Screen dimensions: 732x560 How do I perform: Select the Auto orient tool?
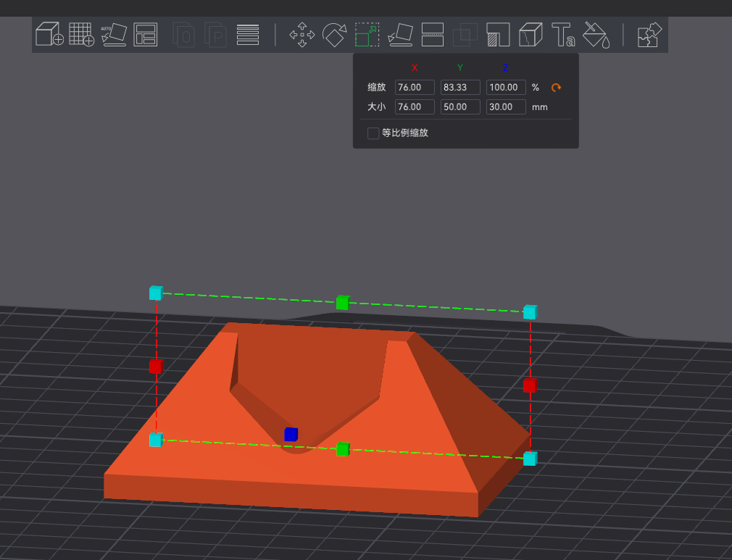click(114, 34)
